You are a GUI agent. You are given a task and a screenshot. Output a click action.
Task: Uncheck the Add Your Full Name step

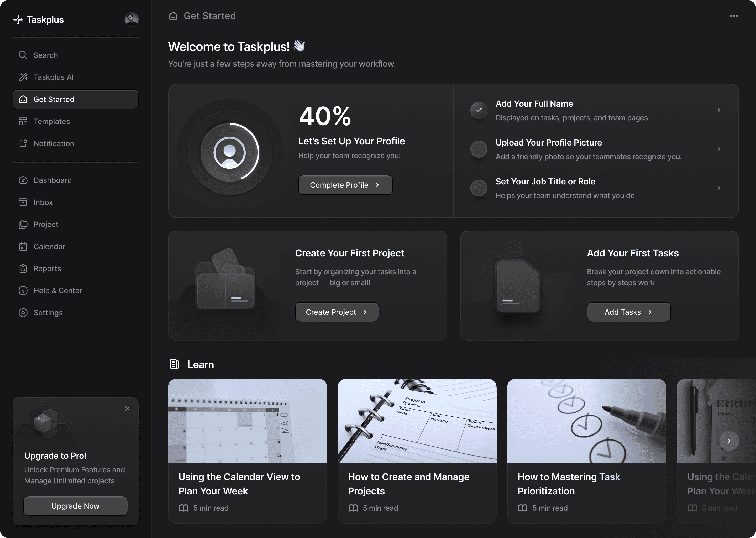click(479, 110)
